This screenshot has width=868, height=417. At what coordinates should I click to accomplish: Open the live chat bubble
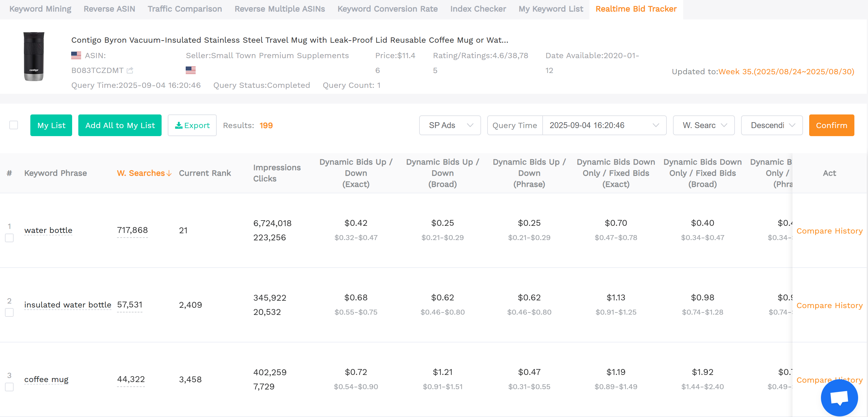point(839,398)
